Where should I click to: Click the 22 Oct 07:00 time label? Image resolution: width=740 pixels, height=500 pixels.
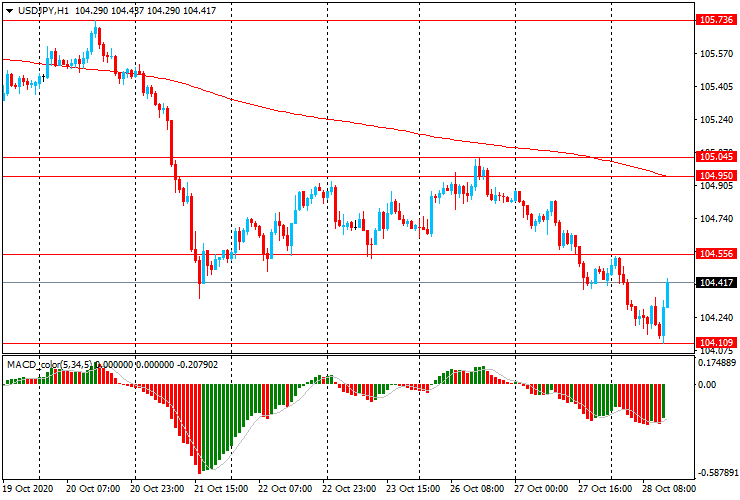coord(285,489)
